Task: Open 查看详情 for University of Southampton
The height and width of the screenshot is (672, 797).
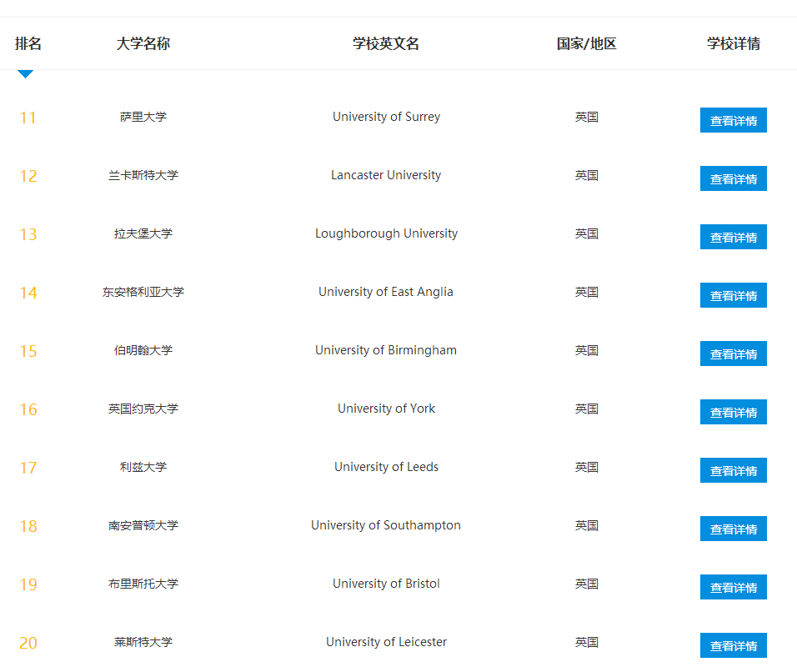Action: [x=734, y=529]
